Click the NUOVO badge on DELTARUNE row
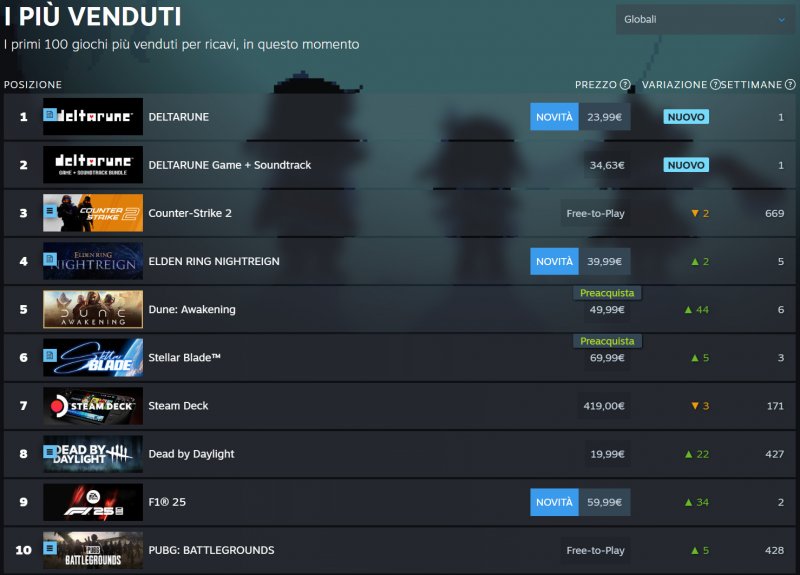Viewport: 800px width, 575px height. pos(686,117)
